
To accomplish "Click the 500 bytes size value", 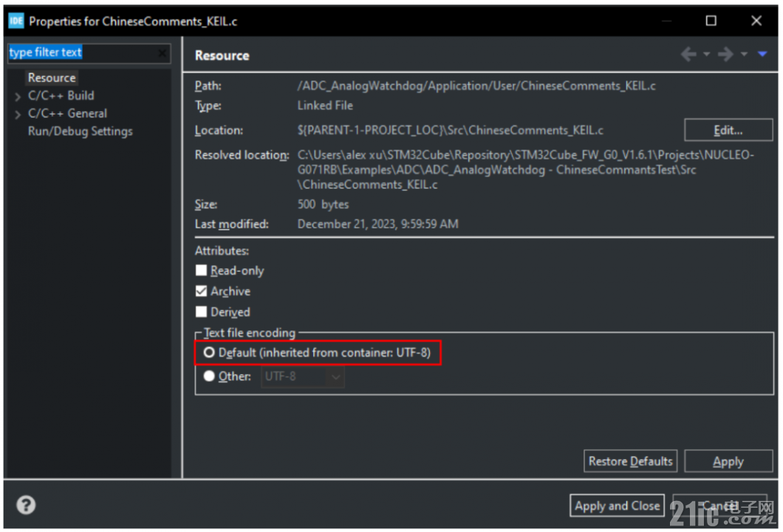I will pos(323,205).
